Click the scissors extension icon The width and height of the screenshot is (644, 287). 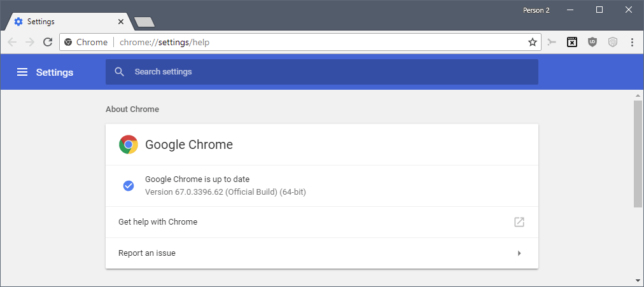[552, 42]
